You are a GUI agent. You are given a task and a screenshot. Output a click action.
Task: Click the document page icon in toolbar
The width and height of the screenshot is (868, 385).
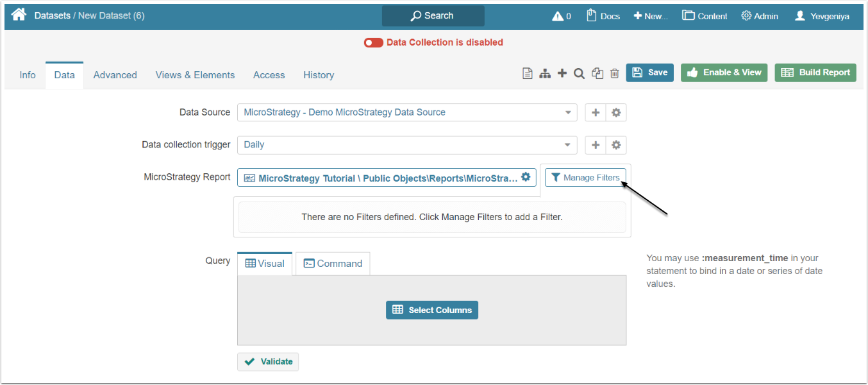pos(528,74)
